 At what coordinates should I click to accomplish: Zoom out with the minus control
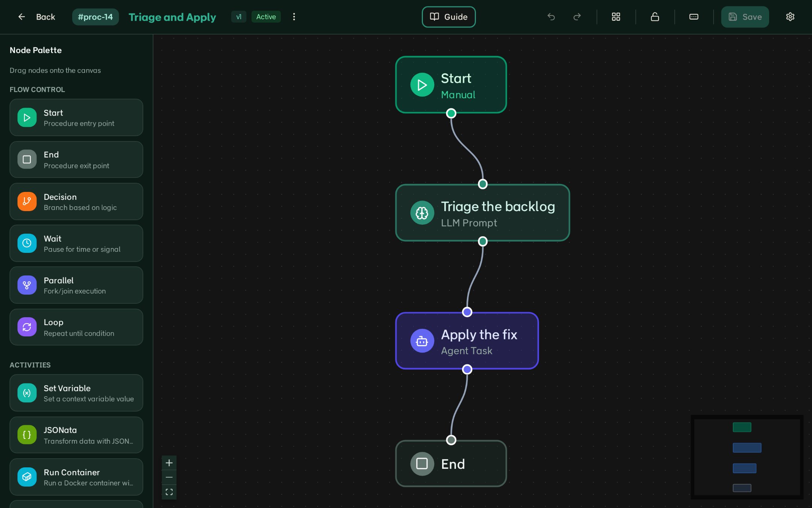[169, 477]
